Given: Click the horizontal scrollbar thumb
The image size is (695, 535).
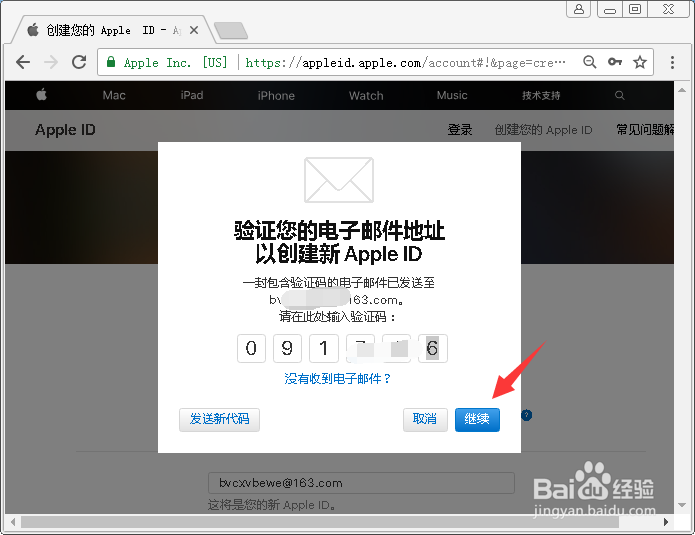Looking at the screenshot, I should (320, 522).
